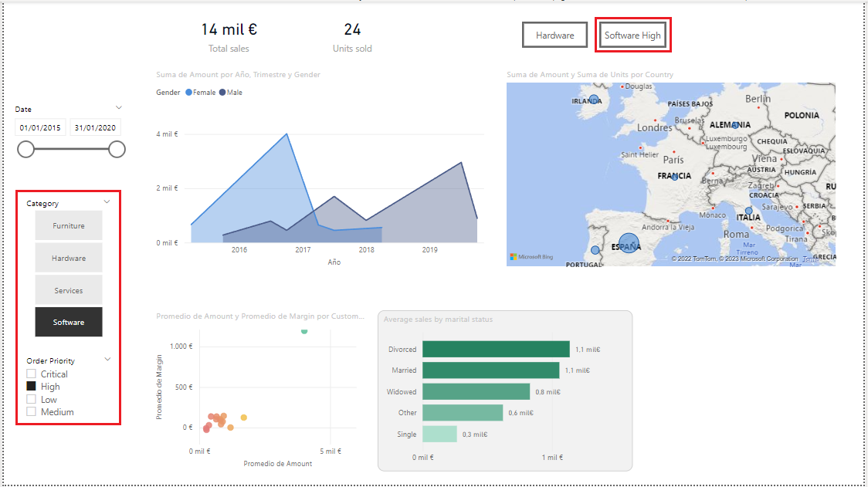The width and height of the screenshot is (868, 487).
Task: Click the Francia bubble on the map
Action: click(x=674, y=177)
